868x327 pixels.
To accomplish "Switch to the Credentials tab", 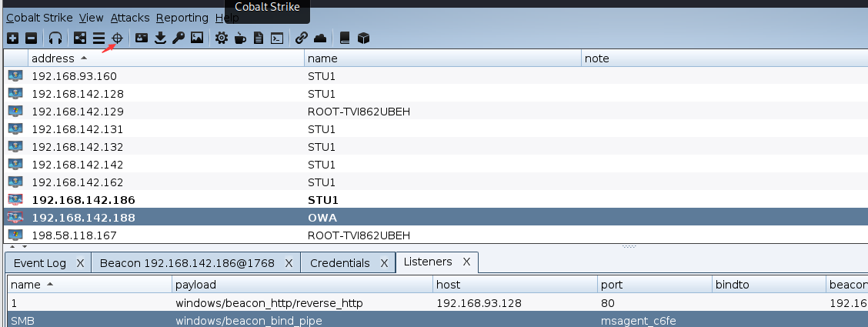I will point(340,263).
